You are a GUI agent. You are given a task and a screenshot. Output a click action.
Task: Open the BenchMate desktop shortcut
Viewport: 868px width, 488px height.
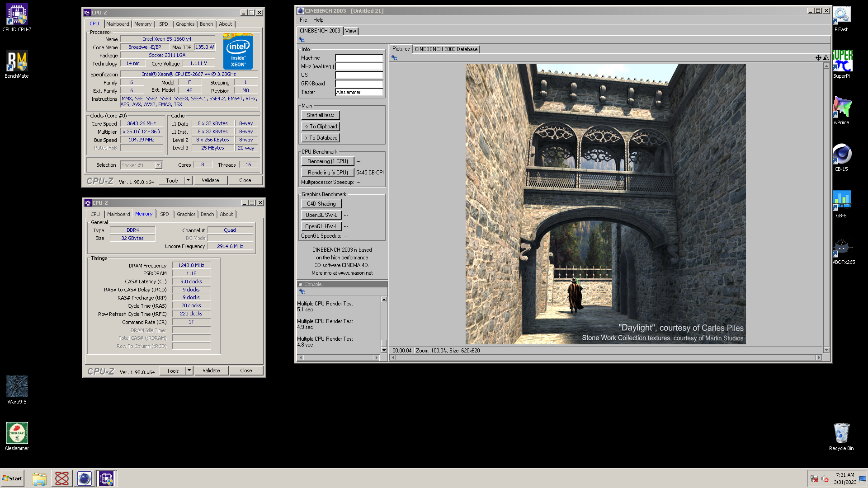click(x=17, y=64)
